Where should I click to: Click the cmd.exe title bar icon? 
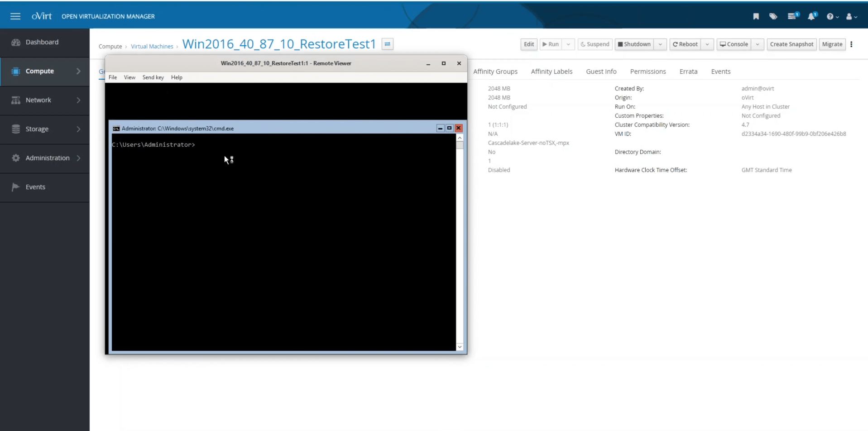(116, 129)
